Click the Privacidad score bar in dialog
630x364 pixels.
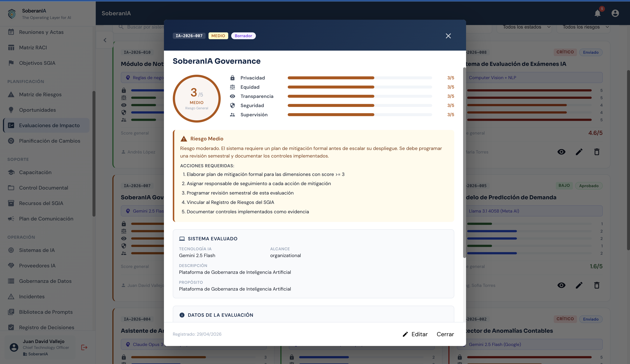(360, 78)
